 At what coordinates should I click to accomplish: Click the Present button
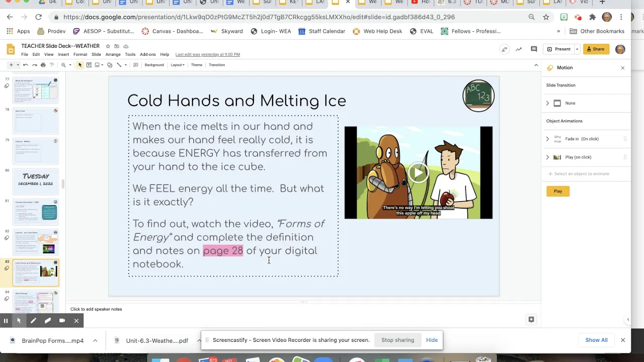pos(558,49)
